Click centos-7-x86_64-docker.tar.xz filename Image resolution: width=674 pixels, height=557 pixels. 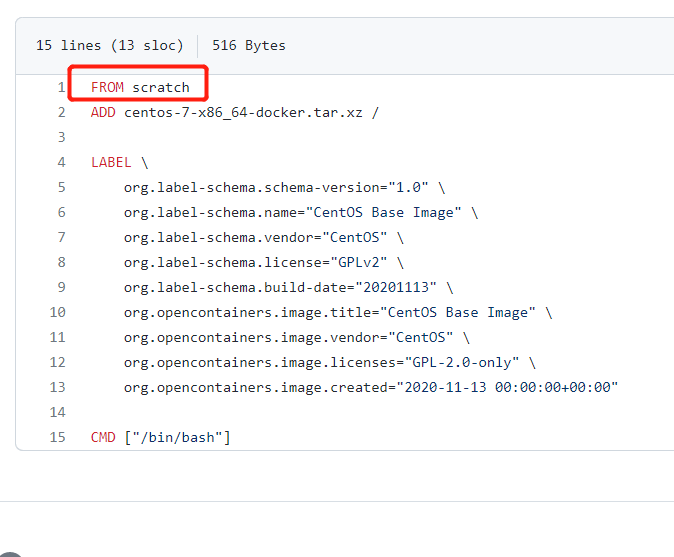(243, 112)
